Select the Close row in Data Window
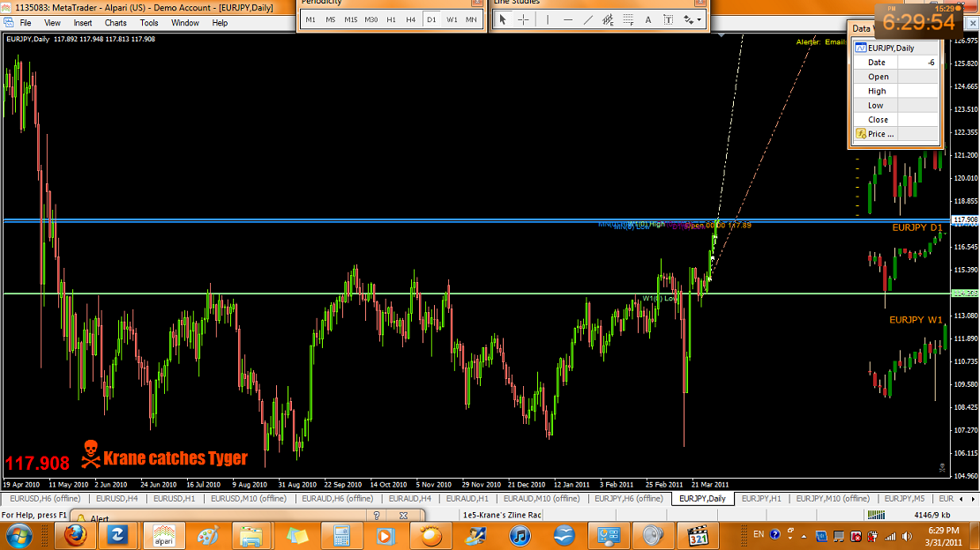 coord(896,120)
